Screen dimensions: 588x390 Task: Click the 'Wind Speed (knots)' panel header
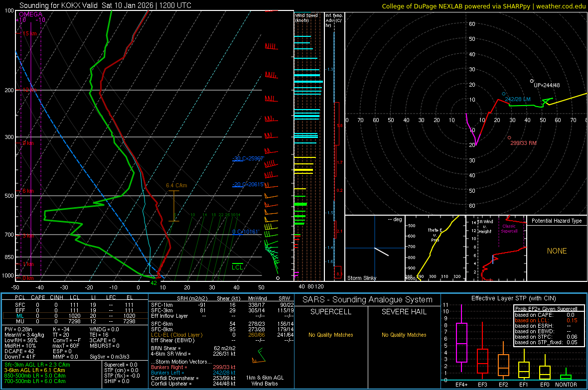coord(306,17)
